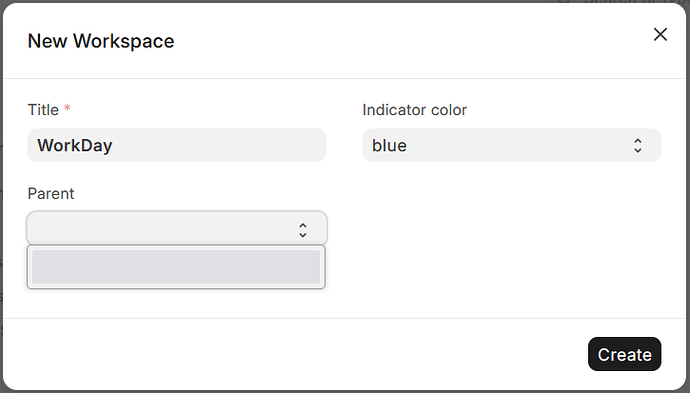Click the Create button

pyautogui.click(x=624, y=354)
